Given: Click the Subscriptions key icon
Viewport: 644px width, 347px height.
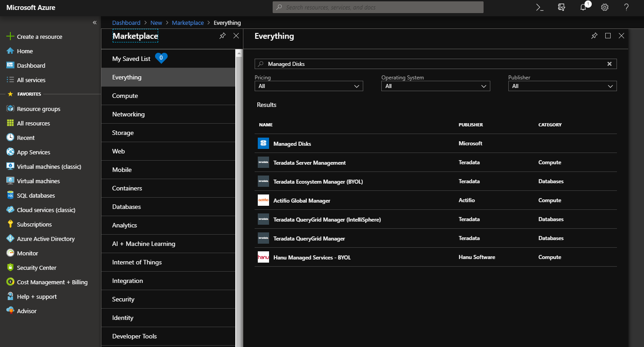Looking at the screenshot, I should pos(10,224).
